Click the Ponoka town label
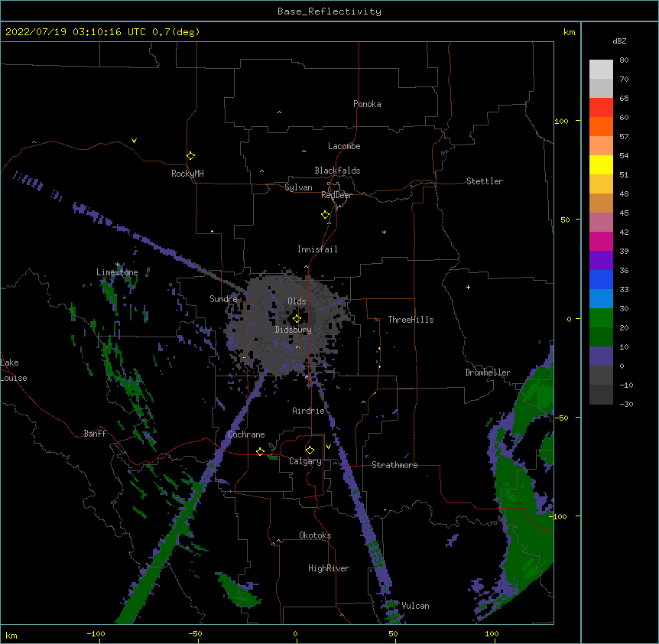This screenshot has width=659, height=644. tap(367, 104)
